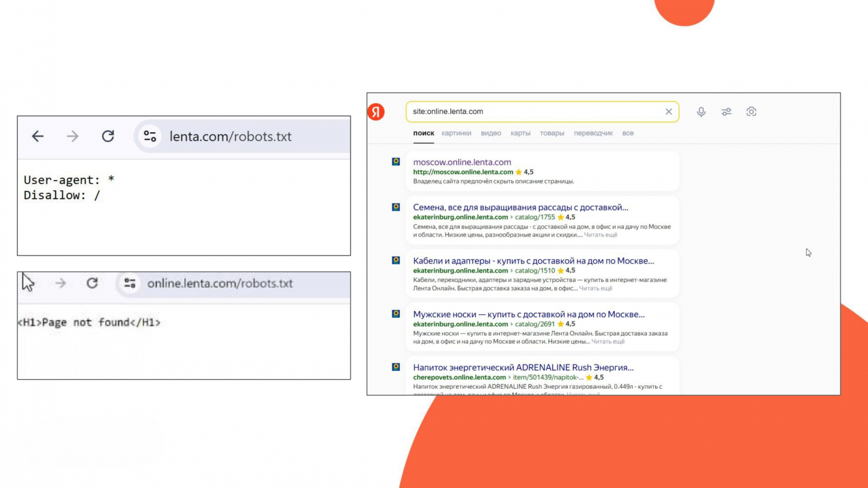Reload the lenta.com/robots.txt page
The height and width of the screenshot is (488, 868).
pos(108,136)
